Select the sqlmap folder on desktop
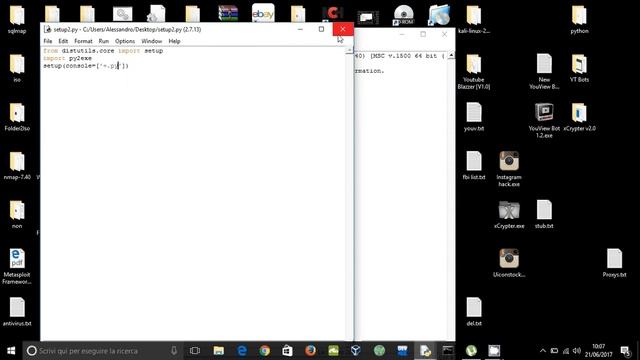The image size is (640, 360). (17, 20)
